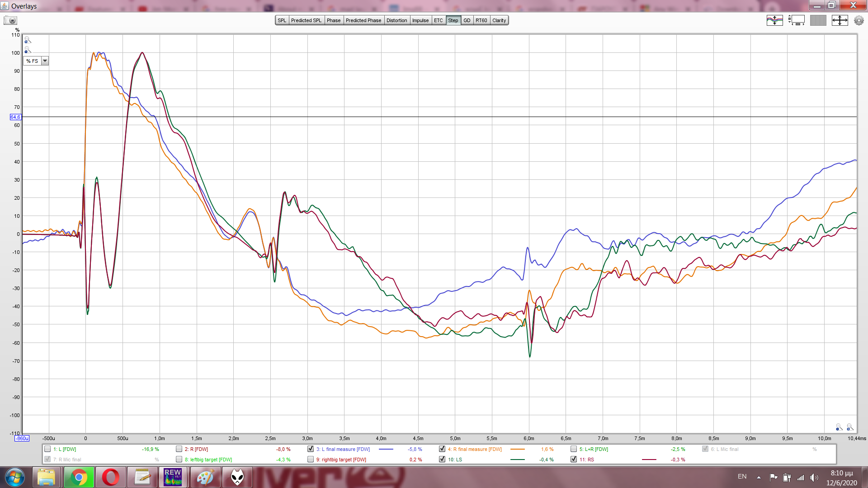Click the capture graph camera icon
The width and height of the screenshot is (868, 488).
click(10, 20)
